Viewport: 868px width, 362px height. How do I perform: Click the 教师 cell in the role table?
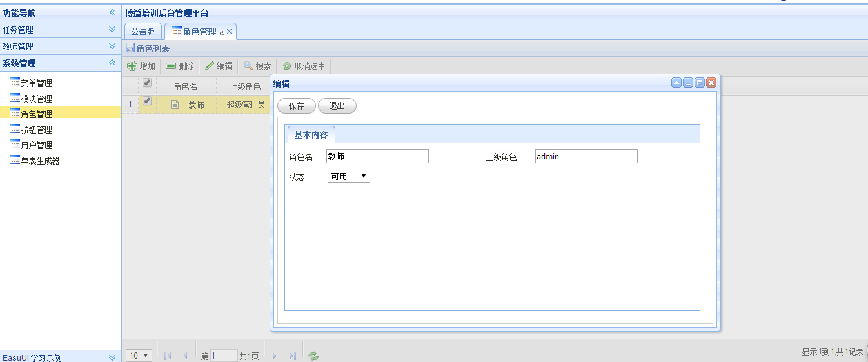pyautogui.click(x=196, y=105)
